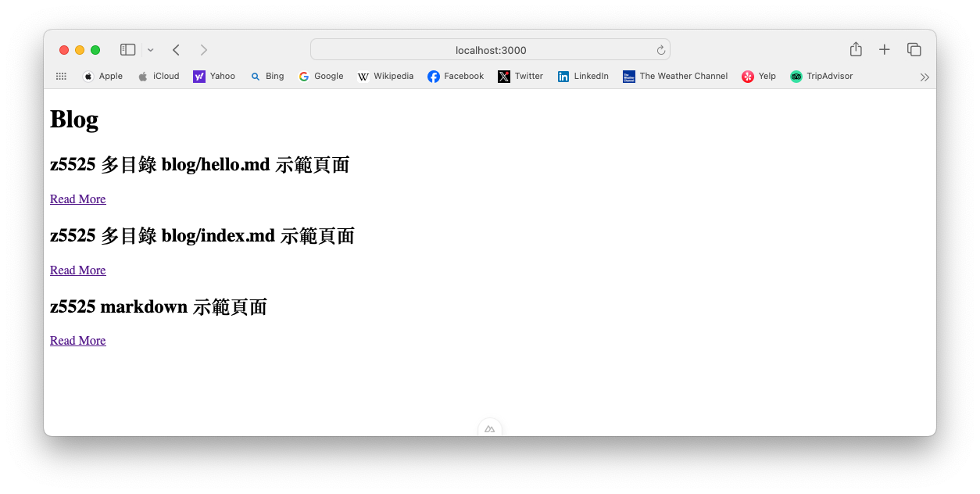This screenshot has height=494, width=980.
Task: Open the Yelp bookmark
Action: coord(758,76)
